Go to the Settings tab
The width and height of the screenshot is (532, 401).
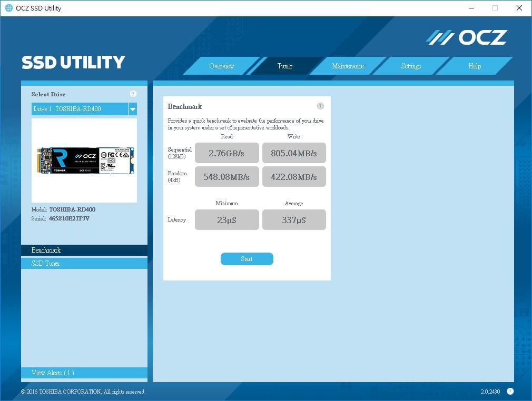point(411,66)
